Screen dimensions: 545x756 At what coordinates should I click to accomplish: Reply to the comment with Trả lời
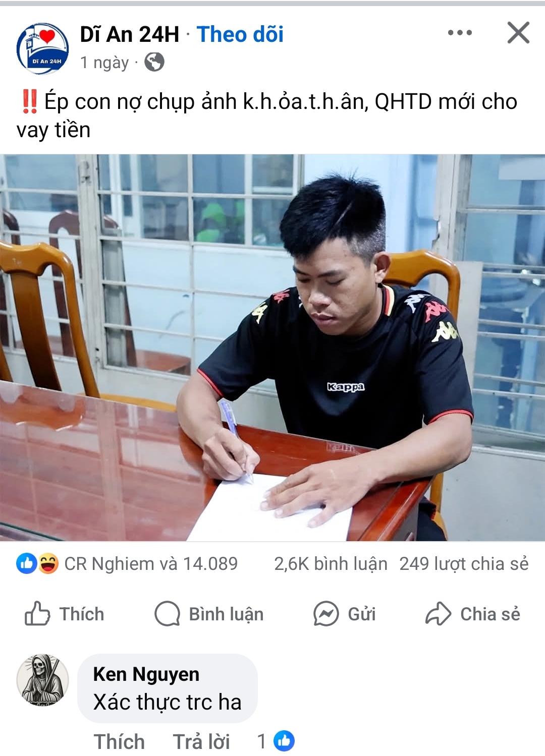pyautogui.click(x=201, y=741)
